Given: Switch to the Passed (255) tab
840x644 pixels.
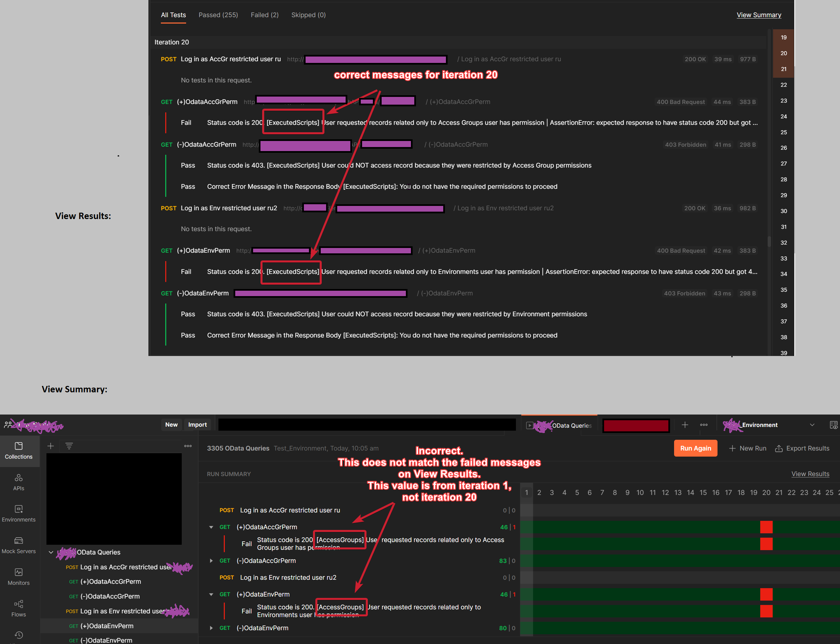Looking at the screenshot, I should click(218, 15).
